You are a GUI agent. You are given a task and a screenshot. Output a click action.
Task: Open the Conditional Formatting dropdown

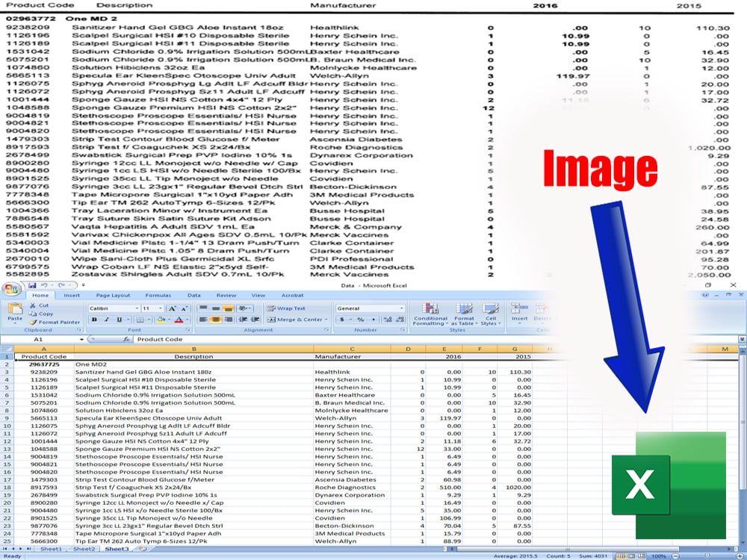click(x=430, y=314)
